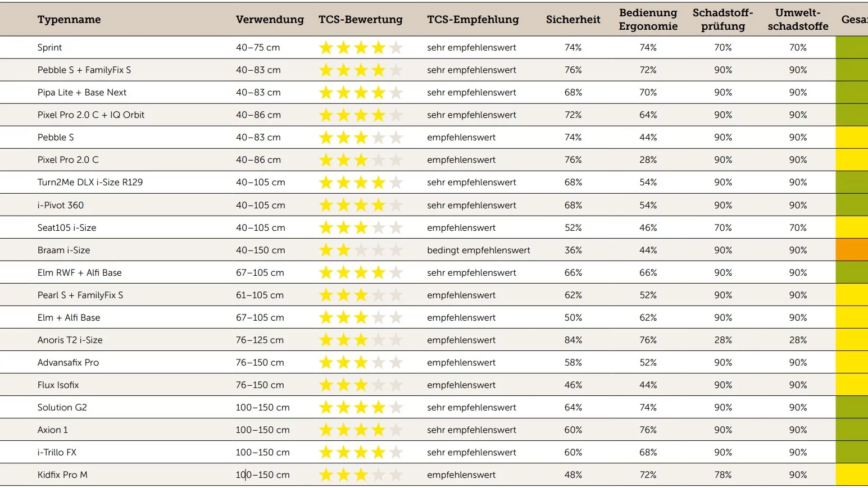Click the "bedingt empfehlenswert" recommendation text
The image size is (868, 488).
pyautogui.click(x=478, y=250)
